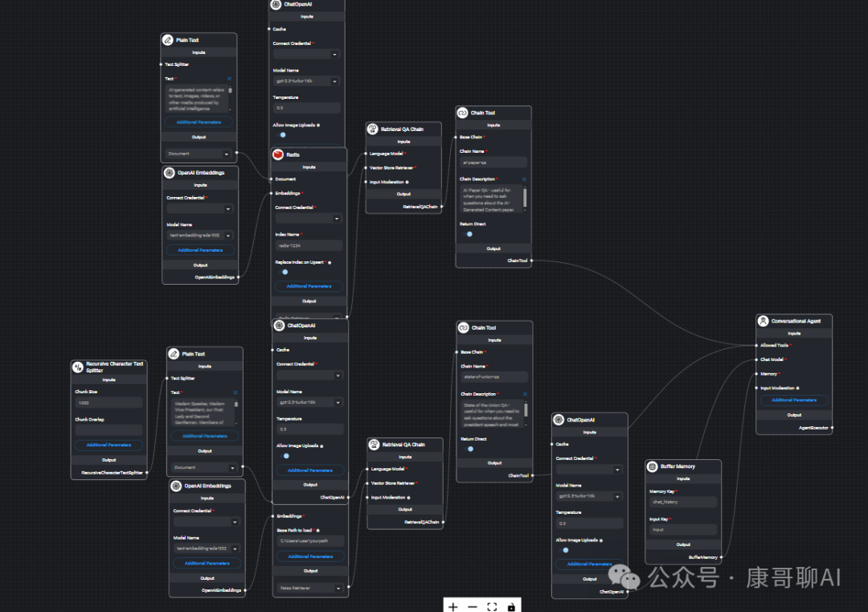
Task: Open Additional Parameters in AI-generated Plain Text node
Action: tap(199, 122)
